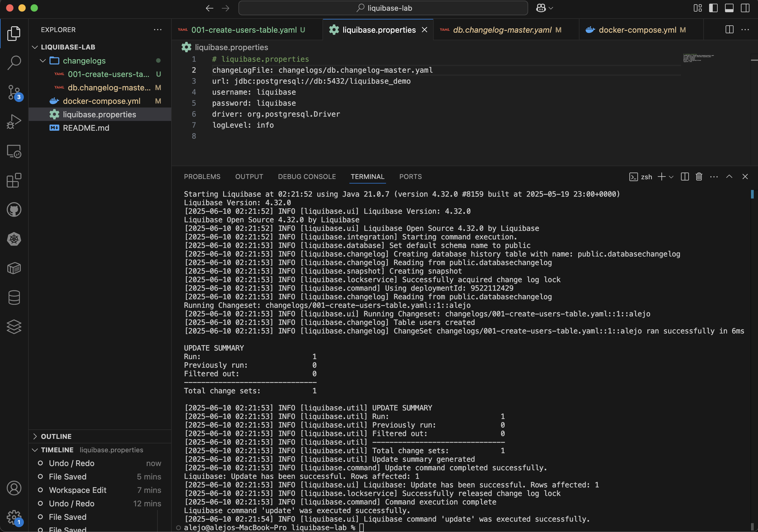Open the Copilot dropdown chevron
This screenshot has height=532, width=758.
551,8
